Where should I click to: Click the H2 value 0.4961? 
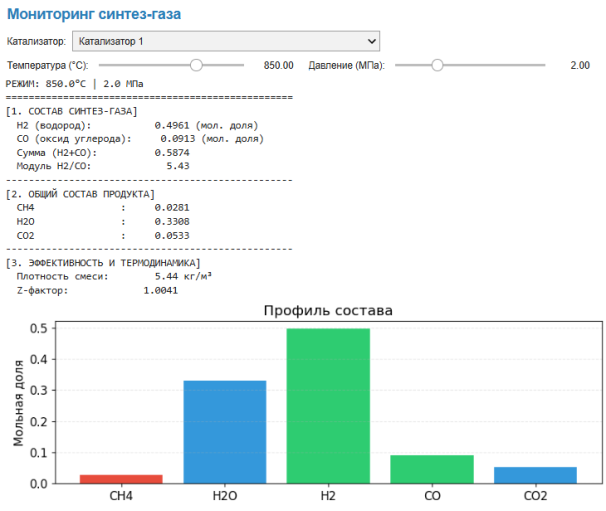click(x=172, y=125)
